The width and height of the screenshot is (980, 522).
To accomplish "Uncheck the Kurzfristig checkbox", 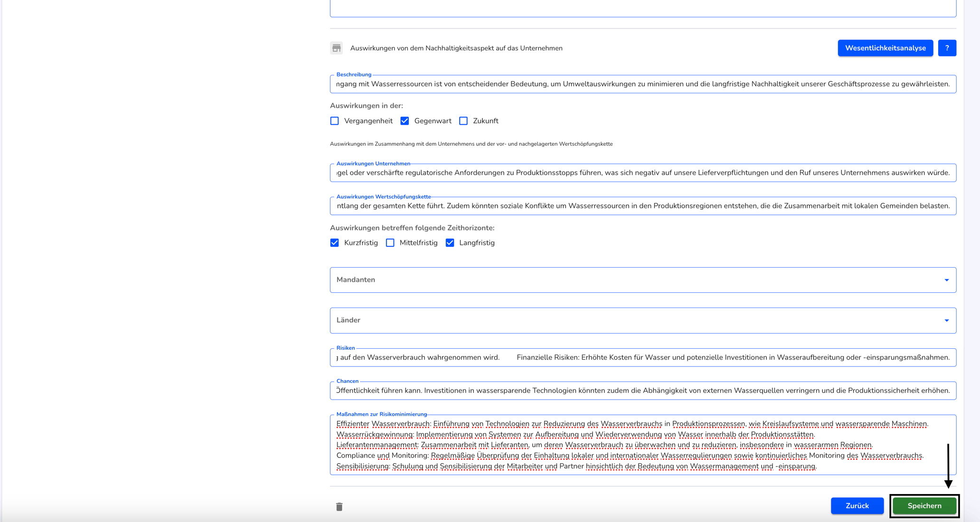I will point(335,243).
